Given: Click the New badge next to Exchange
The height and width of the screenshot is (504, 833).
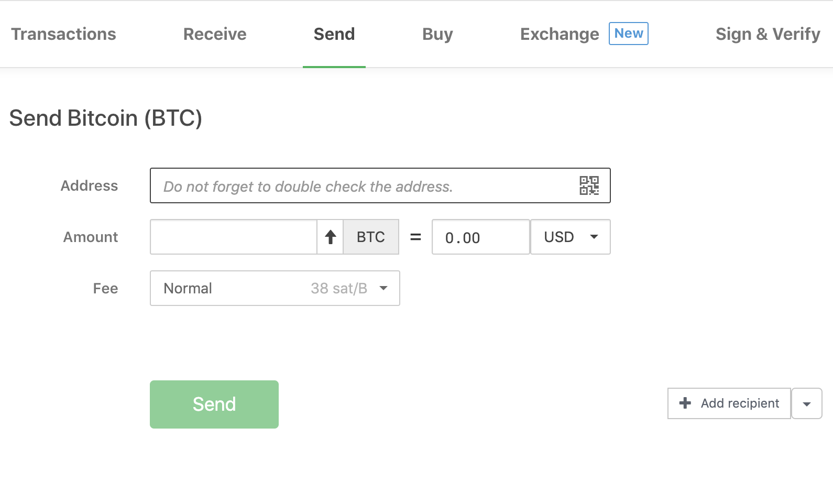Looking at the screenshot, I should [x=629, y=34].
